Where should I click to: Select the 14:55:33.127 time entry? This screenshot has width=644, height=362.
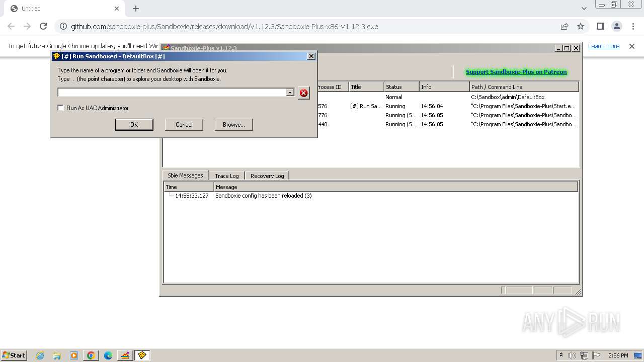pyautogui.click(x=192, y=196)
